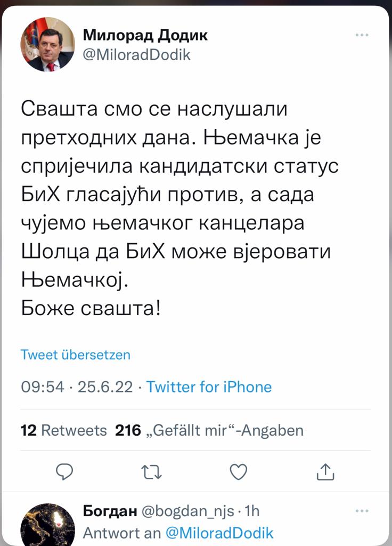Image resolution: width=392 pixels, height=546 pixels.
Task: Click the tweet body text
Action: point(176,208)
